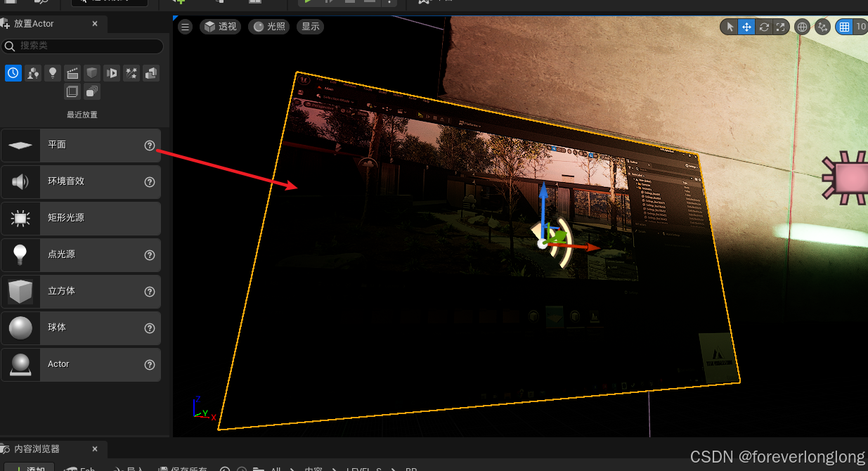Select the Volumes square-frame category icon
Image resolution: width=868 pixels, height=471 pixels.
pyautogui.click(x=72, y=91)
